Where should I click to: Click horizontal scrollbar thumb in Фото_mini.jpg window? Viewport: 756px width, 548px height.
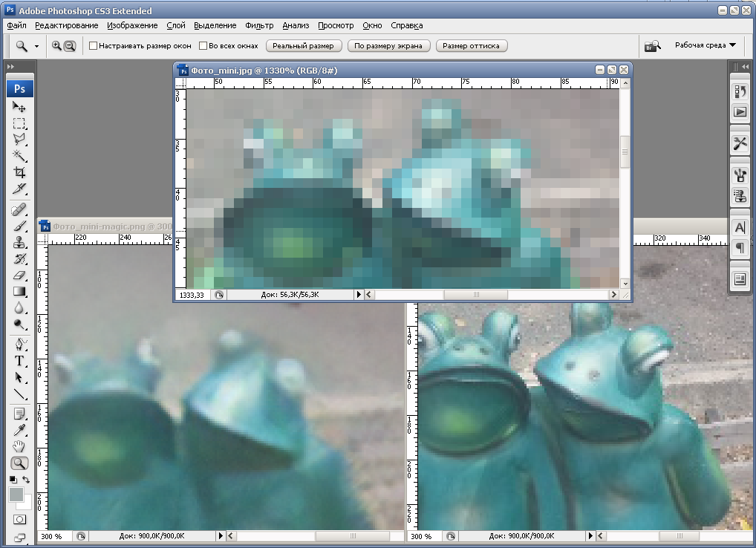pyautogui.click(x=475, y=295)
